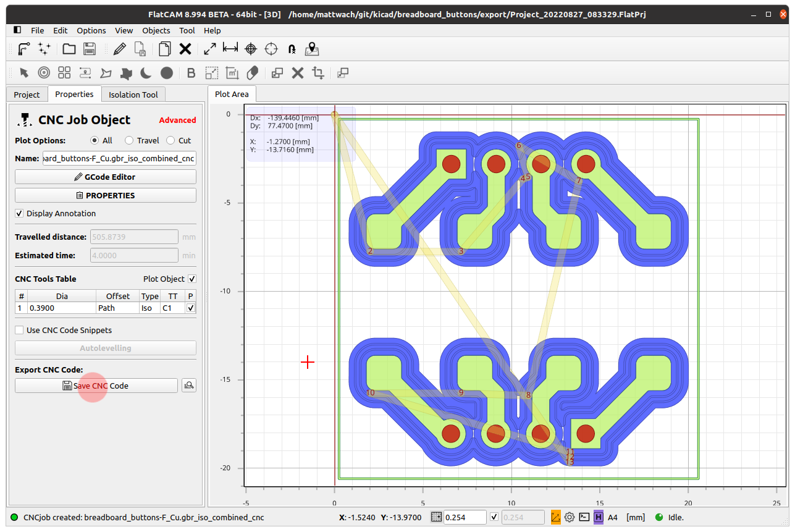Open the File menu
795x532 pixels.
(38, 30)
